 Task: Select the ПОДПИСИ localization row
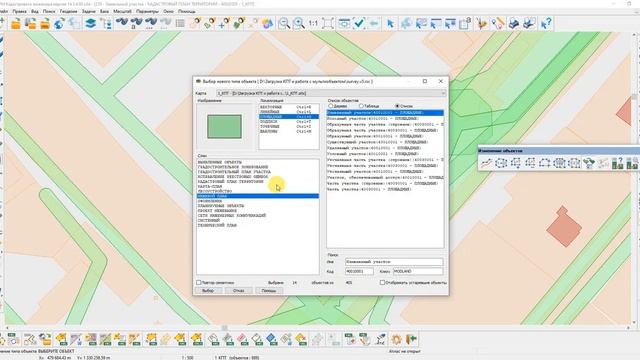click(289, 122)
